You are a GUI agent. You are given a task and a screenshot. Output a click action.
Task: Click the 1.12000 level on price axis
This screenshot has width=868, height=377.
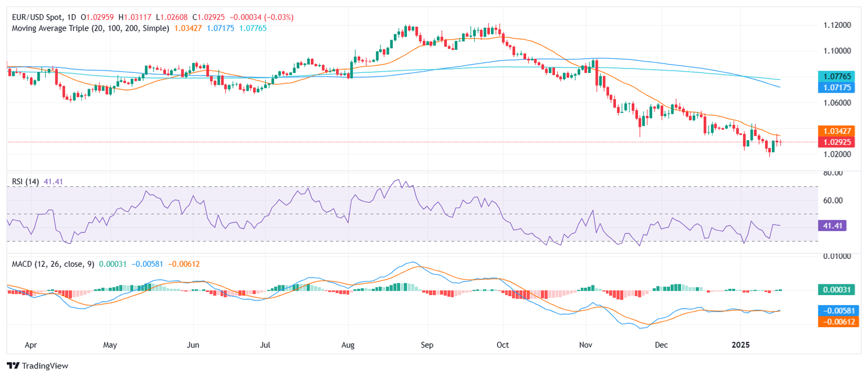pos(836,25)
